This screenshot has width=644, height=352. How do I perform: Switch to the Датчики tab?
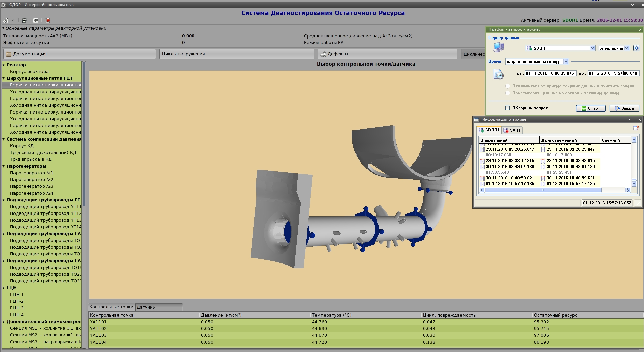[146, 307]
